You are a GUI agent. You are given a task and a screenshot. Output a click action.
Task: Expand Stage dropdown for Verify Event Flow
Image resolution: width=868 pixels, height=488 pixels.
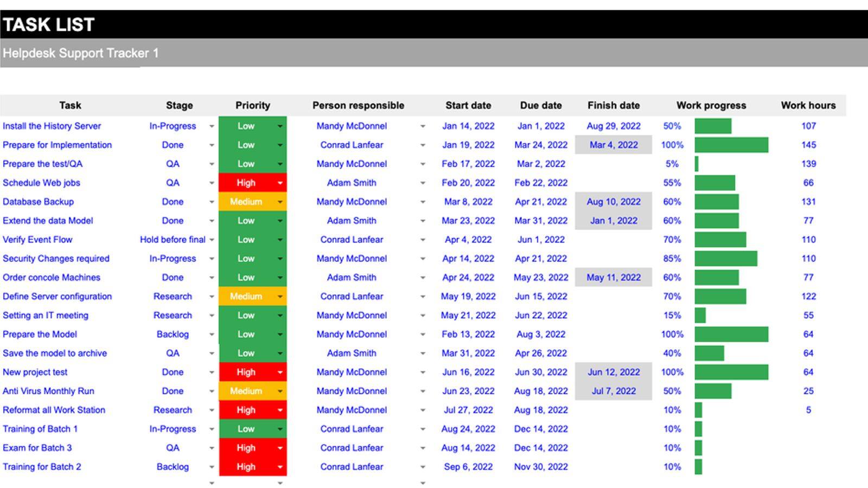point(212,240)
